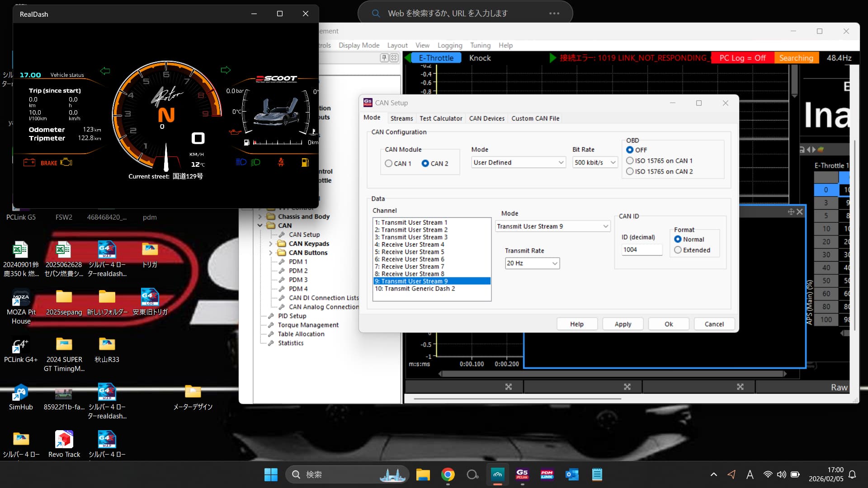This screenshot has height=488, width=868.
Task: Click the RealDash taskbar icon
Action: pos(497,474)
